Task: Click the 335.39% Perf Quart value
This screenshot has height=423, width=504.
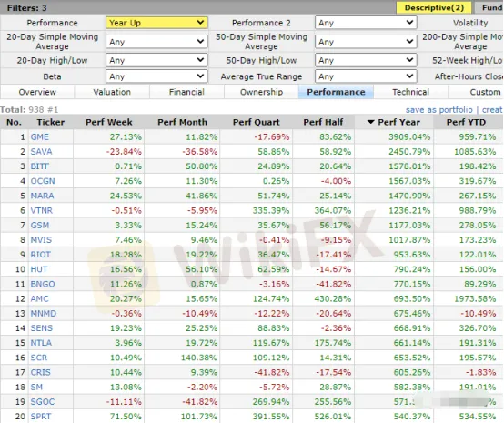Action: (271, 211)
